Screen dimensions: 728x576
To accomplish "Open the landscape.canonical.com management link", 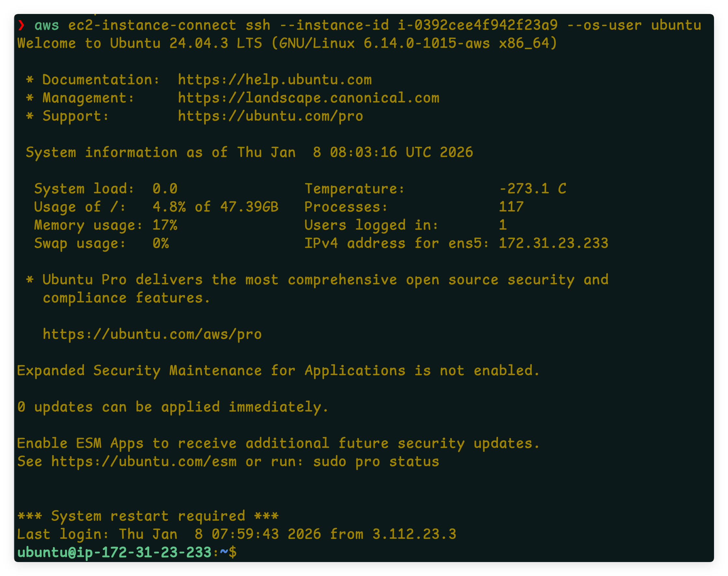I will [308, 98].
